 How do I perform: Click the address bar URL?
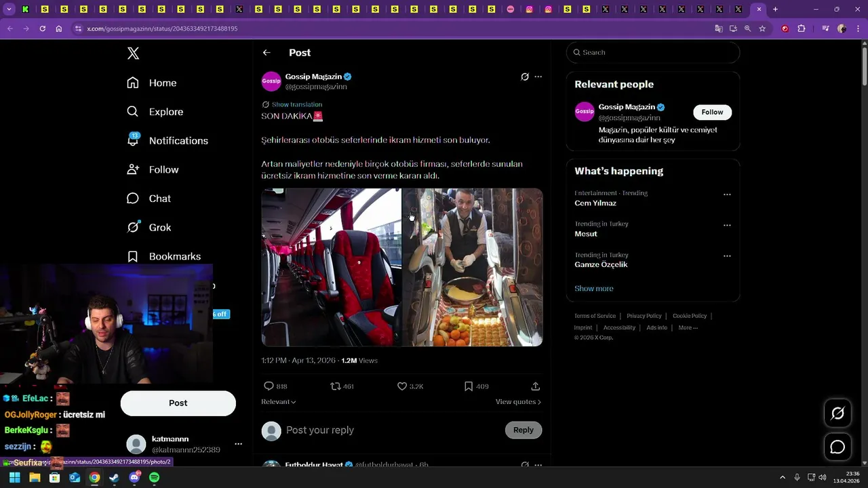162,28
